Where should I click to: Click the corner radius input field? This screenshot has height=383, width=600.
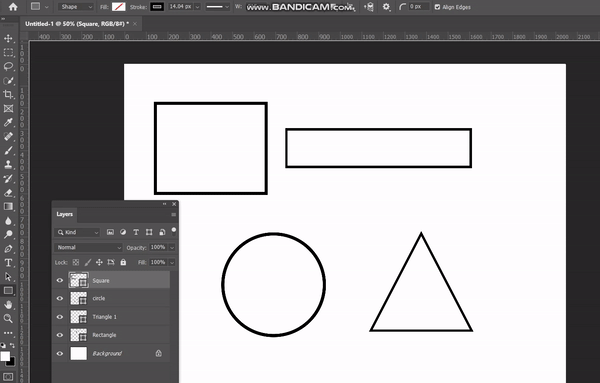click(x=418, y=7)
